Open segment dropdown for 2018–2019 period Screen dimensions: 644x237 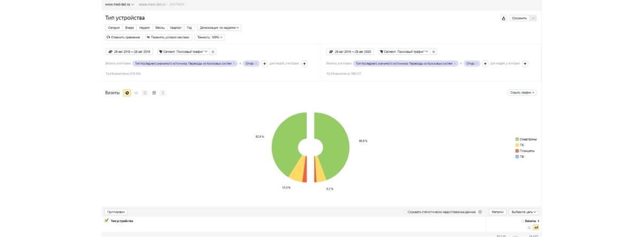(183, 52)
